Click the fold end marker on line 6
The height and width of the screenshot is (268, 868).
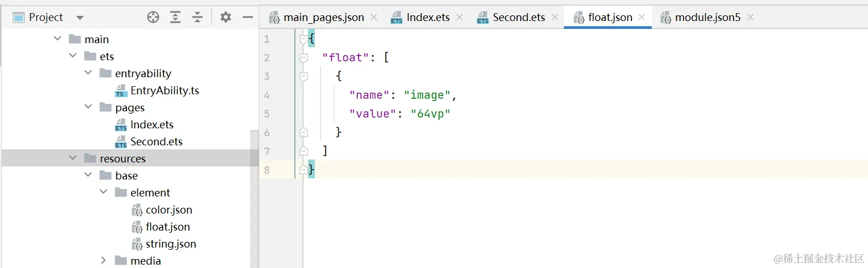coord(304,132)
